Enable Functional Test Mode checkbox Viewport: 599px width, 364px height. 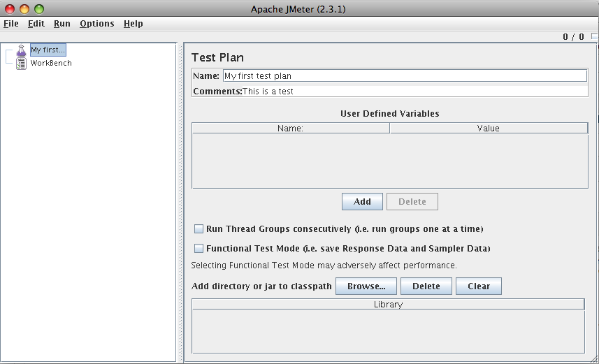[199, 249]
